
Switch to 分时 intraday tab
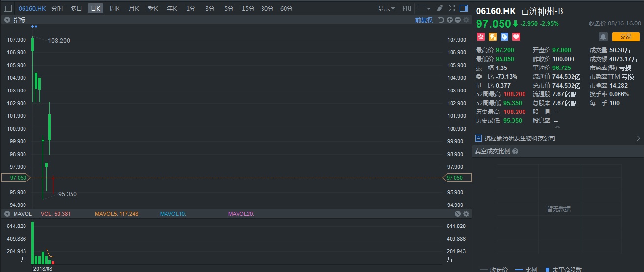pyautogui.click(x=57, y=8)
